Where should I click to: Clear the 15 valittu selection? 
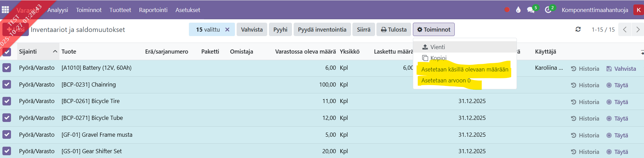[227, 30]
